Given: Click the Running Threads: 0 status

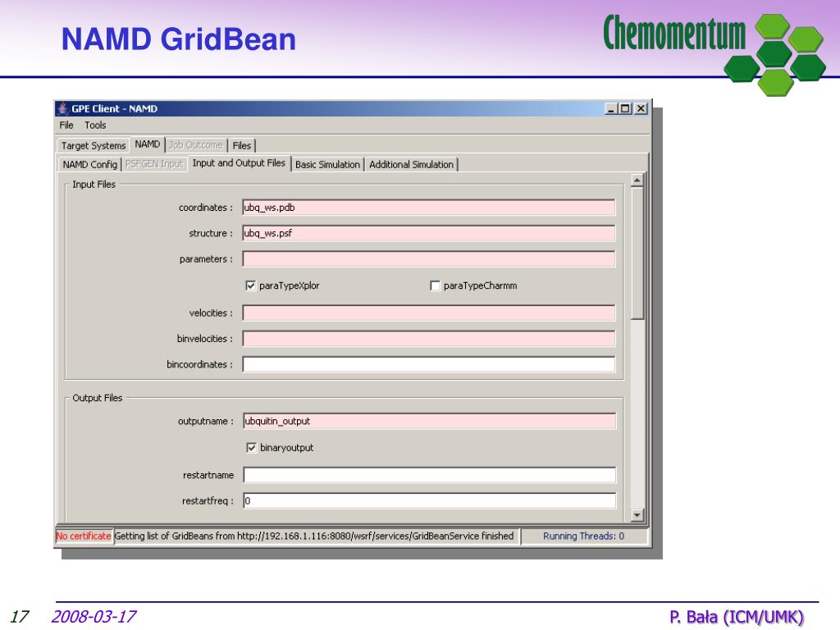Looking at the screenshot, I should click(583, 536).
